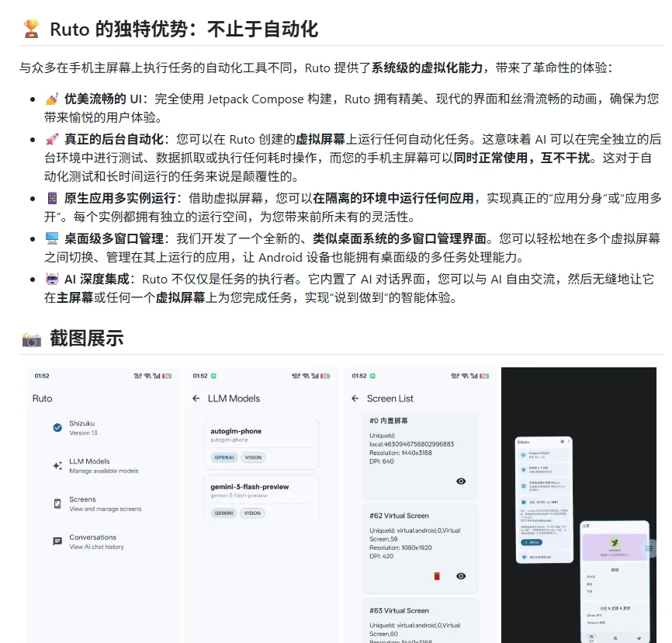The image size is (672, 643).
Task: Click Uniqueld local:4630946756802996883 text
Action: coord(411,440)
